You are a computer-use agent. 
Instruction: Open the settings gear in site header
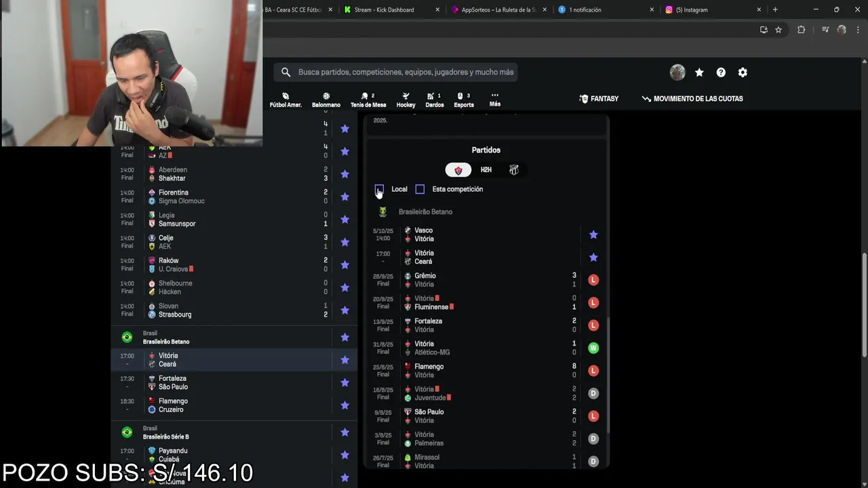[x=743, y=73]
